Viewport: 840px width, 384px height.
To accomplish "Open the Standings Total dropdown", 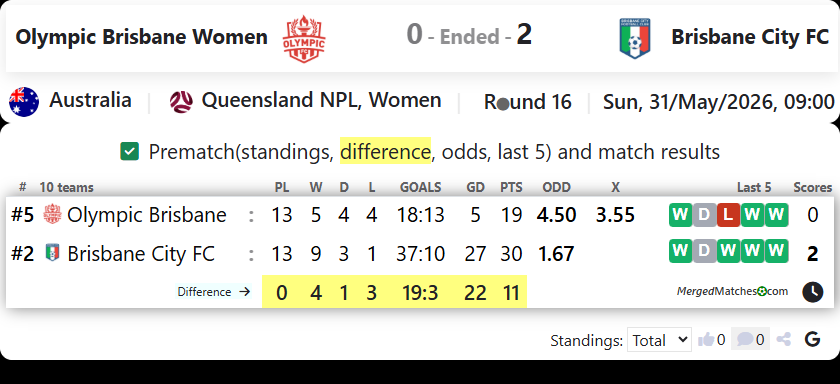I will tap(659, 340).
